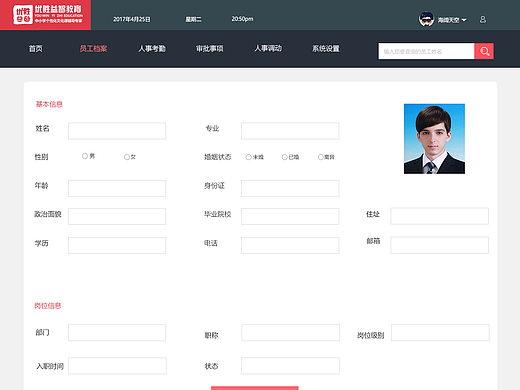This screenshot has width=520, height=390.
Task: Open the 员工档案 navigation tab
Action: [93, 49]
